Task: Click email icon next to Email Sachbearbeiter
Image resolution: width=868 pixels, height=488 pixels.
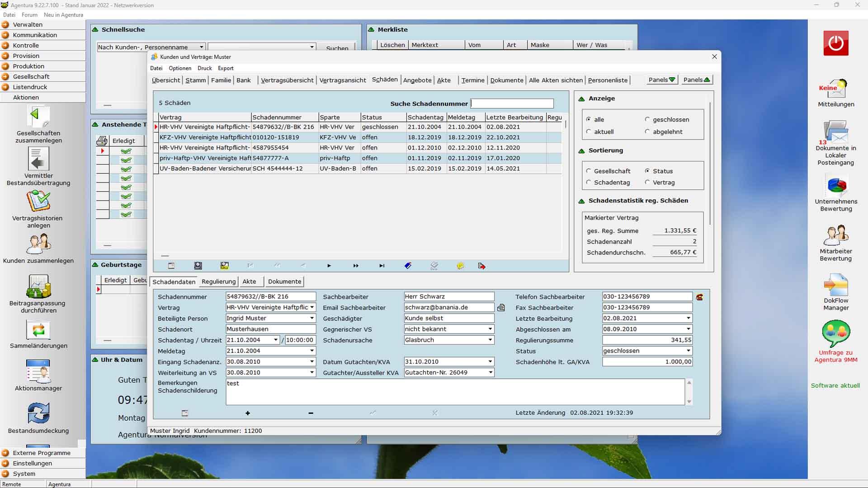Action: click(501, 308)
